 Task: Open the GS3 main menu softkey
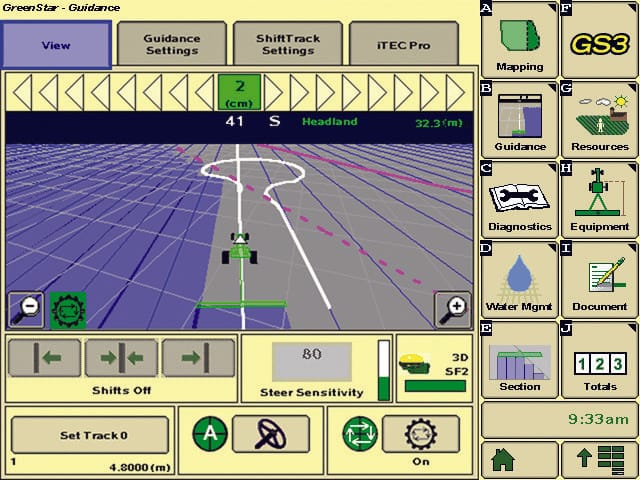point(599,40)
